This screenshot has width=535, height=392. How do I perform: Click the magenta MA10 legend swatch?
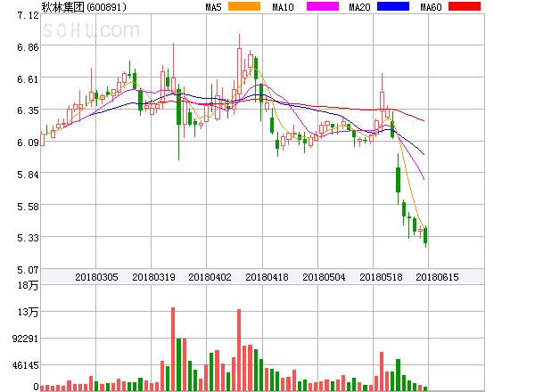click(323, 6)
